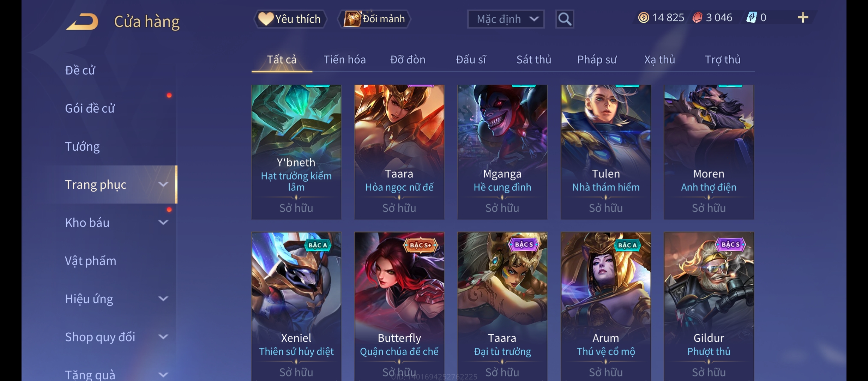The image size is (868, 381).
Task: Select Mganga Hề cung đình skin card
Action: [x=502, y=152]
